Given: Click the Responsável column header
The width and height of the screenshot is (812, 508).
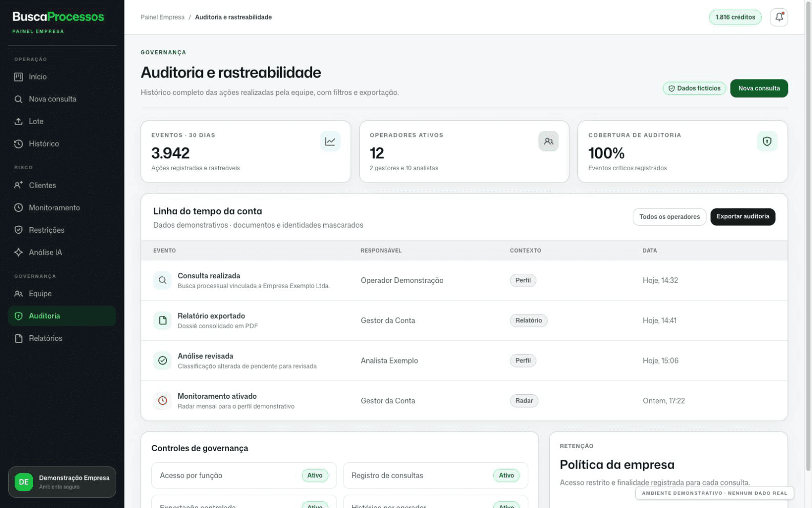Looking at the screenshot, I should click(x=381, y=251).
